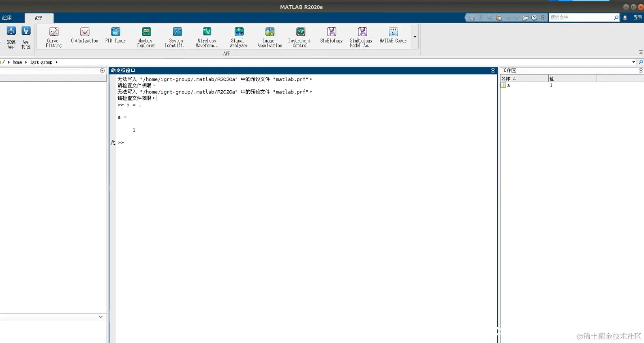The image size is (644, 343).
Task: Switch to the APP ribbon tab
Action: click(39, 18)
